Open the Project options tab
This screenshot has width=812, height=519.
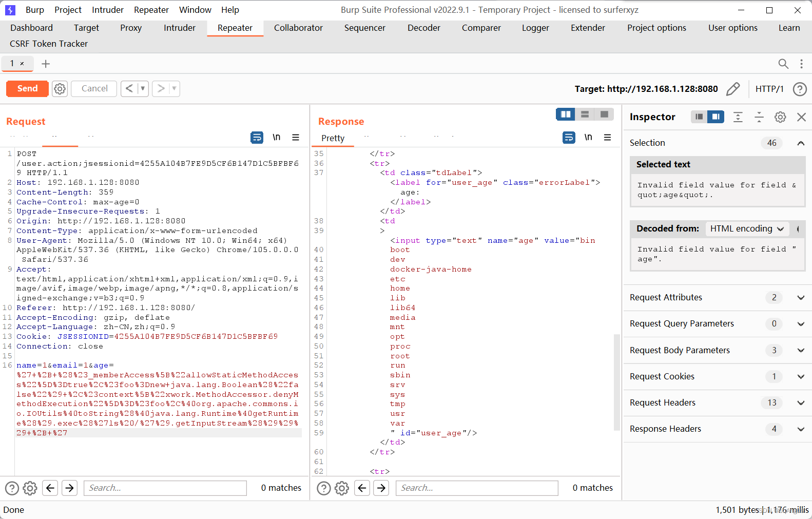[x=656, y=28]
